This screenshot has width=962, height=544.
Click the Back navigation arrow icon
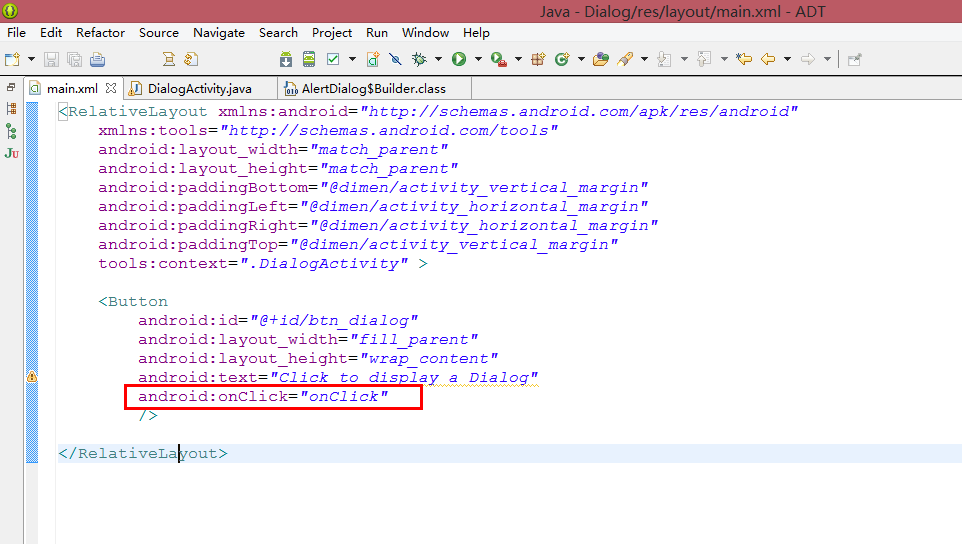point(768,59)
